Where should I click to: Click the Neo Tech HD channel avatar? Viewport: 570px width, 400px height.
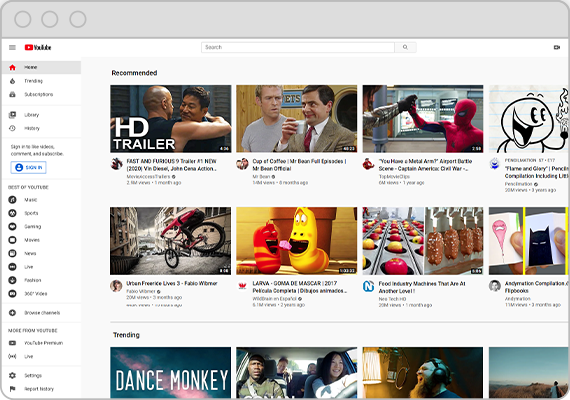coord(368,286)
